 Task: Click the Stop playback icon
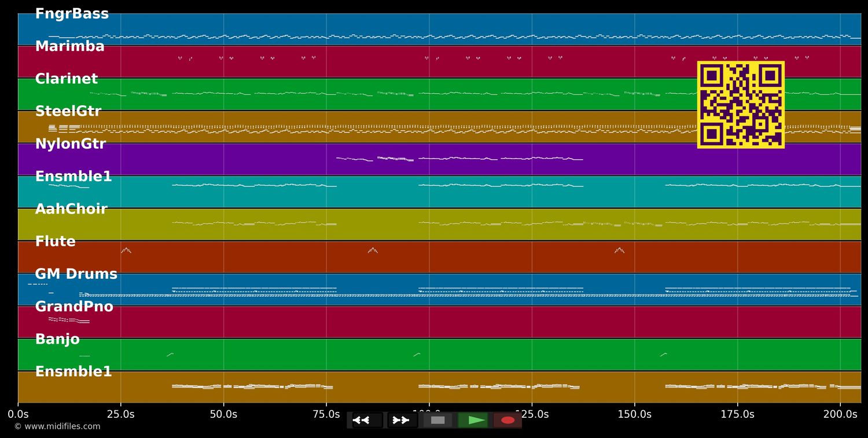[x=437, y=420]
